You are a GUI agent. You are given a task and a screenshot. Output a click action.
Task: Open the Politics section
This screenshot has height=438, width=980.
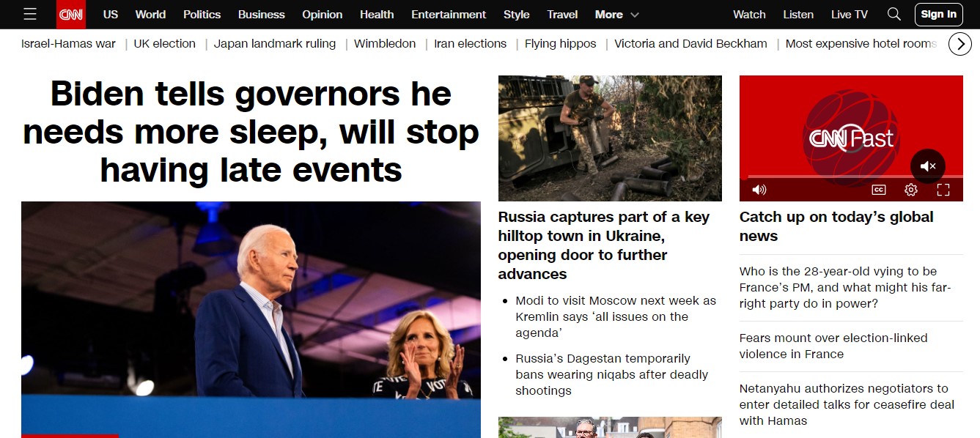(202, 14)
